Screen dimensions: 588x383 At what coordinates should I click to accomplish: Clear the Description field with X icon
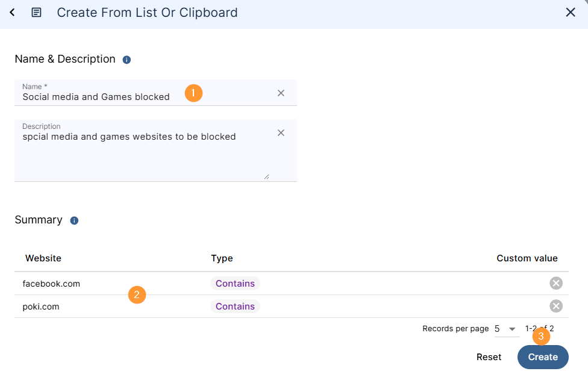point(281,132)
